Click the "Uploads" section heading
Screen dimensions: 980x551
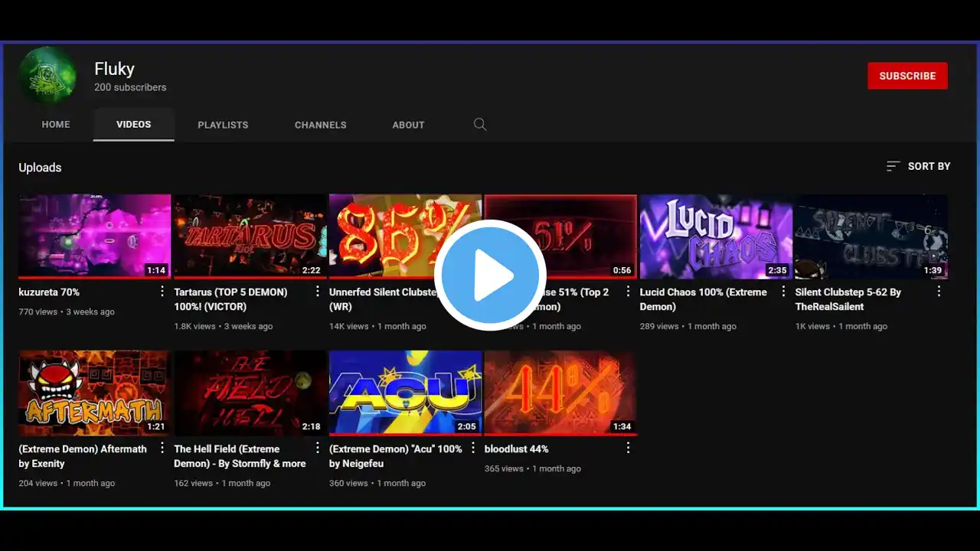click(40, 168)
